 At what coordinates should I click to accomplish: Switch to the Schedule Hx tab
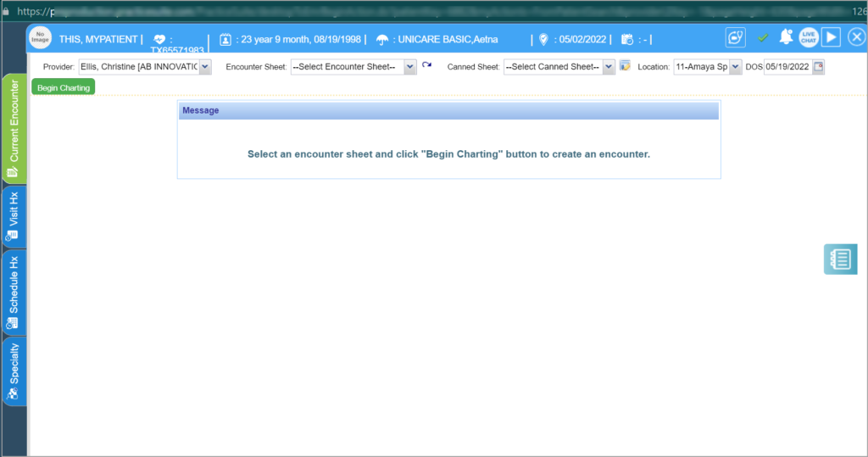click(14, 293)
